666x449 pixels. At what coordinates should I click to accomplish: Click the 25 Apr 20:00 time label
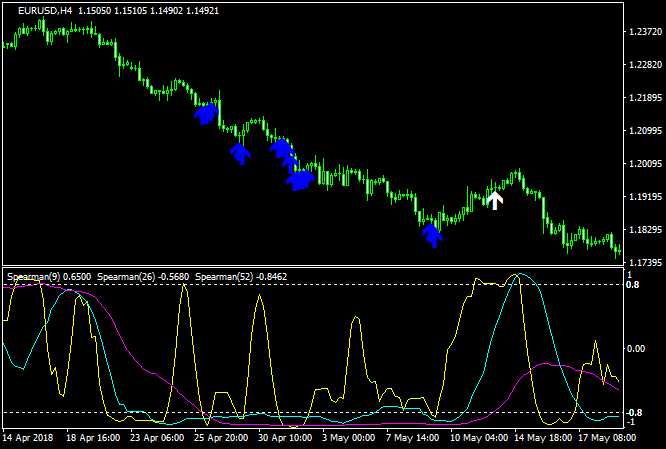coord(221,438)
